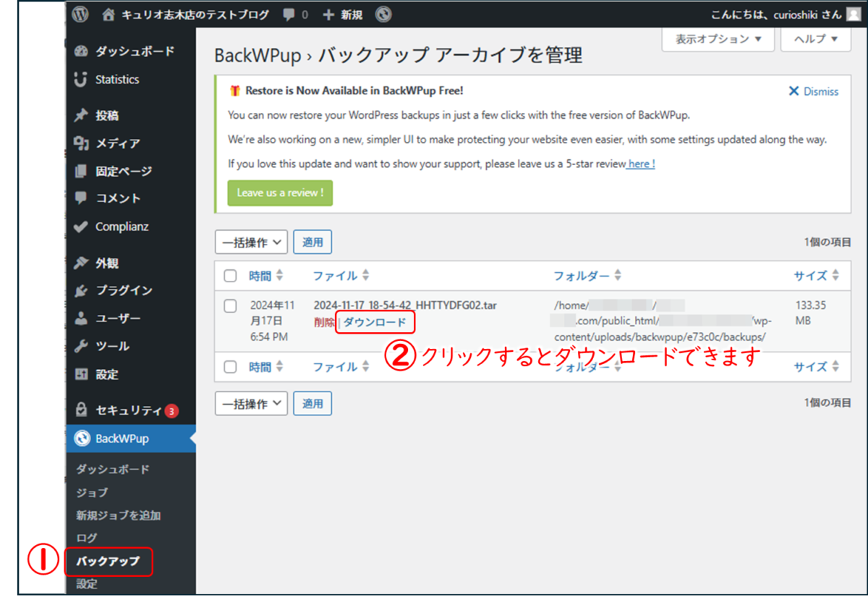Open the ログ submenu item
The image size is (868, 608).
(86, 538)
